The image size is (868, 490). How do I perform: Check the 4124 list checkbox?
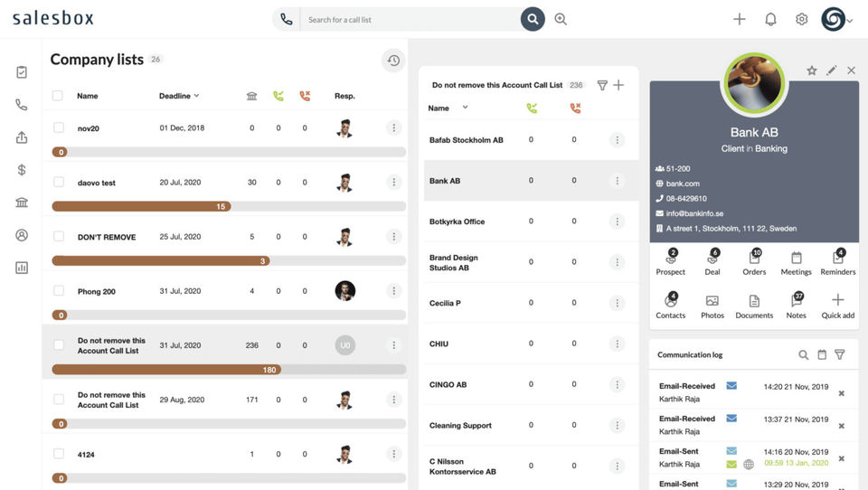59,454
